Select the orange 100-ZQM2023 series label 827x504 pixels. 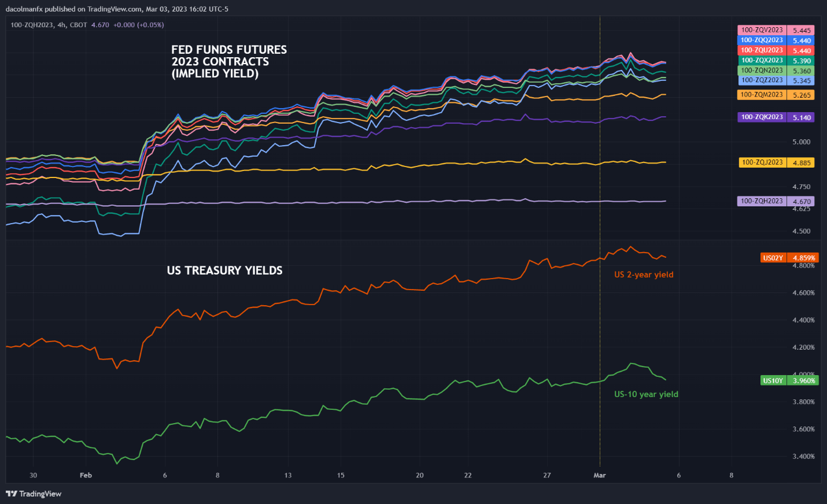(x=762, y=95)
